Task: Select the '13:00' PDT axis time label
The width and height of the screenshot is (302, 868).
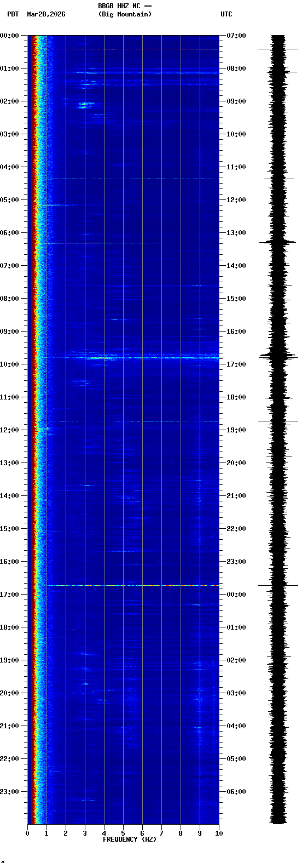Action: pos(9,463)
